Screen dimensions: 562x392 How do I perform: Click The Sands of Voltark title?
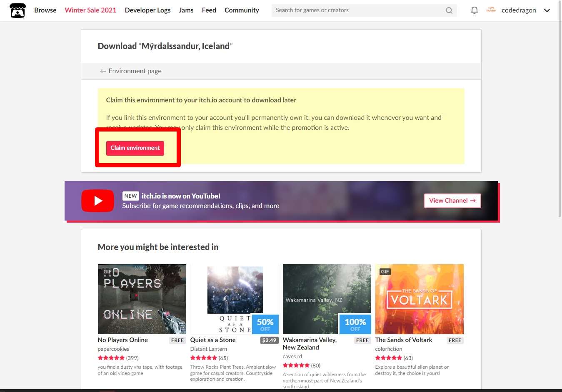404,340
